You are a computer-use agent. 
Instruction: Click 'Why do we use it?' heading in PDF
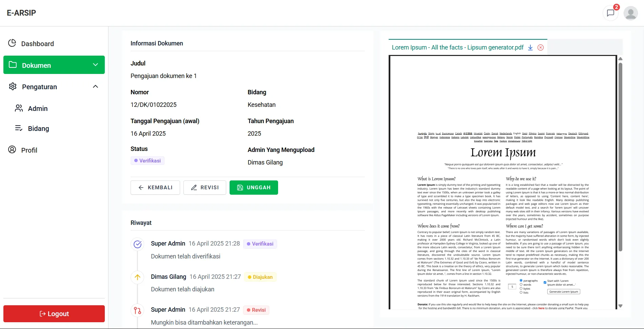pos(521,179)
